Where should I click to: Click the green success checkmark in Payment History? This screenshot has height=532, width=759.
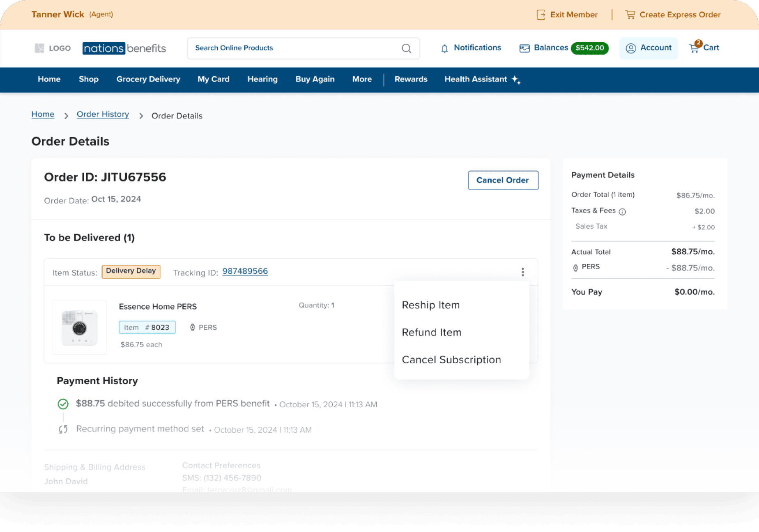click(63, 404)
